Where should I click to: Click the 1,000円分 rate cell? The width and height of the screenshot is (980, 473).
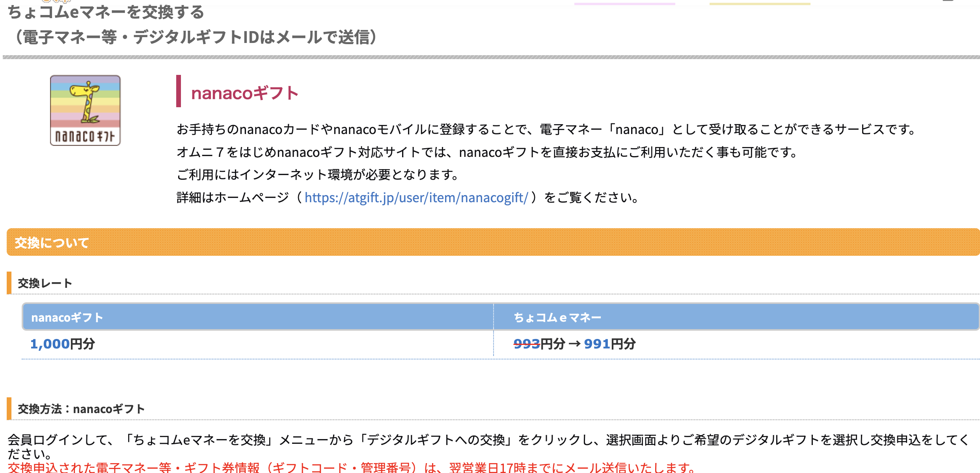[62, 344]
